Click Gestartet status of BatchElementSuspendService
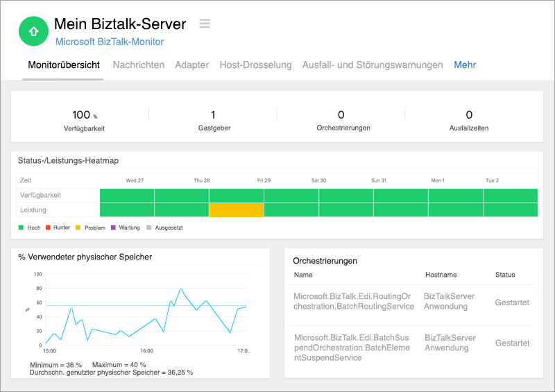This screenshot has height=392, width=555. pyautogui.click(x=512, y=343)
